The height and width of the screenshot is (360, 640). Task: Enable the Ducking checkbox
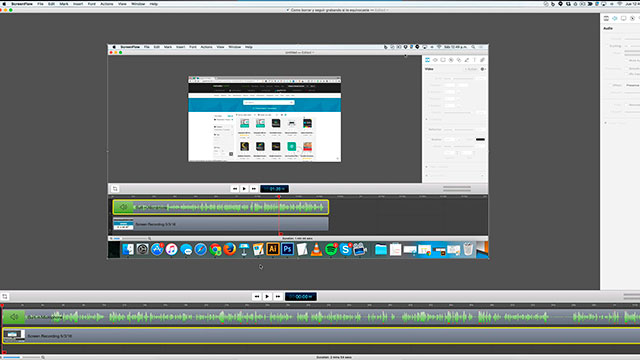pyautogui.click(x=607, y=46)
